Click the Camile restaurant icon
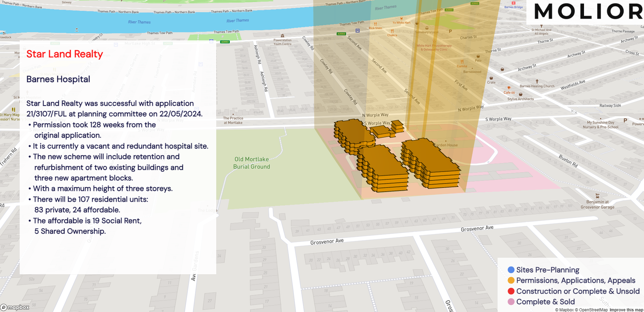644x312 pixels. point(462,62)
